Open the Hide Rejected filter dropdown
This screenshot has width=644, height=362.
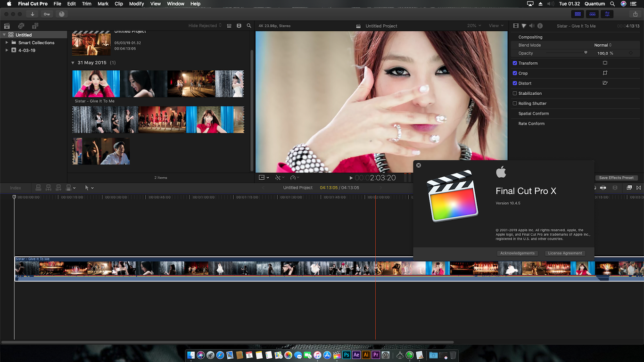[x=205, y=26]
